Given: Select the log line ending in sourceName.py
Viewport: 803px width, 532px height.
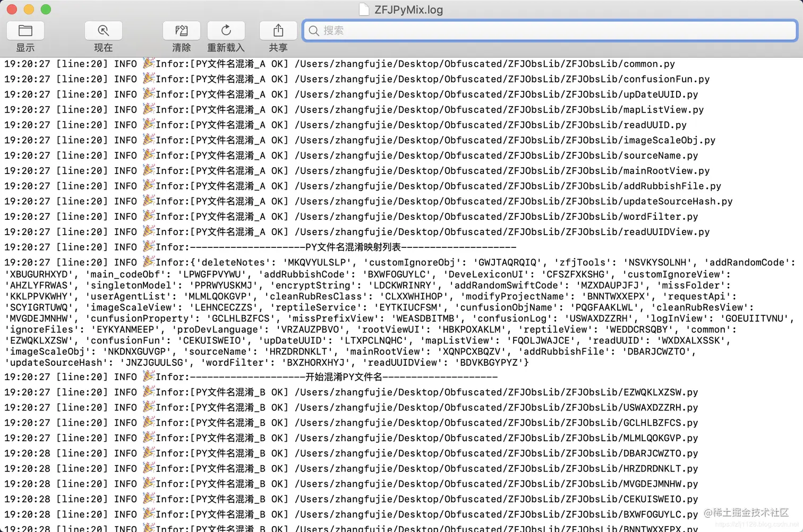Looking at the screenshot, I should tap(351, 156).
